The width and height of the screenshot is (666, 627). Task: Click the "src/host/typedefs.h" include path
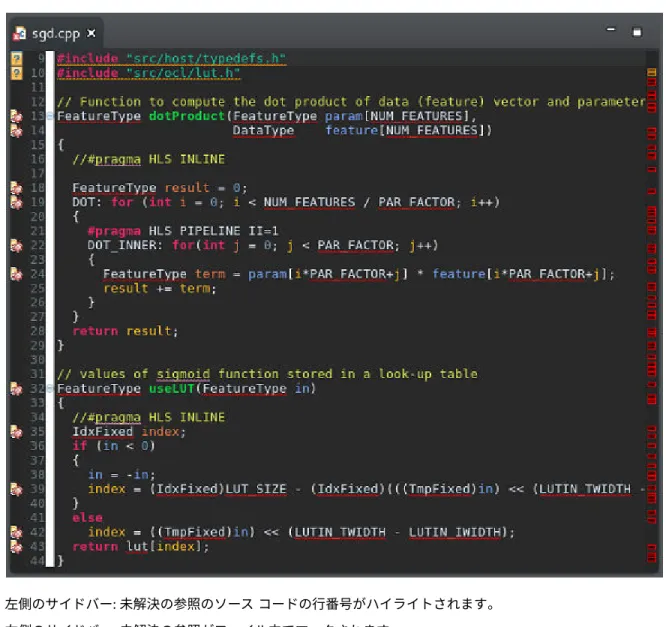click(206, 58)
